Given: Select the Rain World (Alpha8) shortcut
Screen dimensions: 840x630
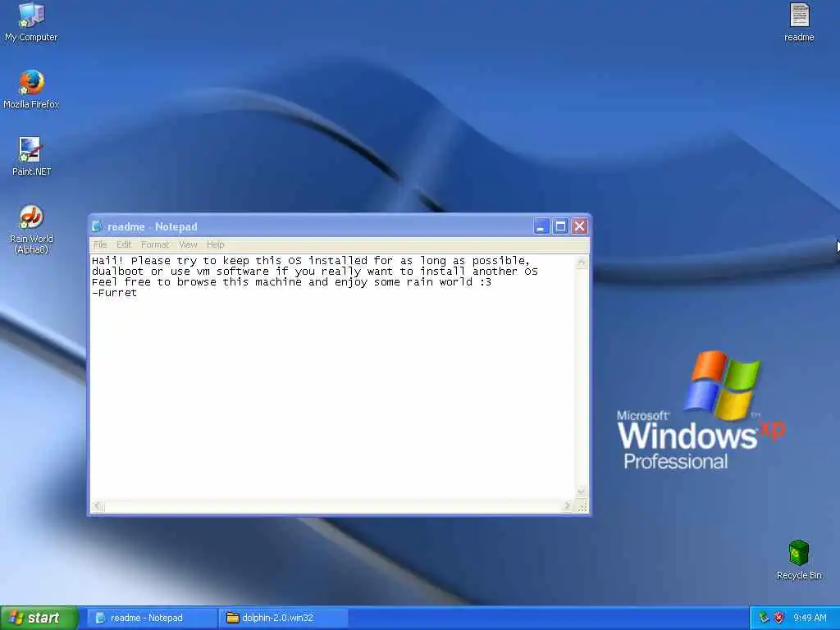Looking at the screenshot, I should (x=31, y=229).
